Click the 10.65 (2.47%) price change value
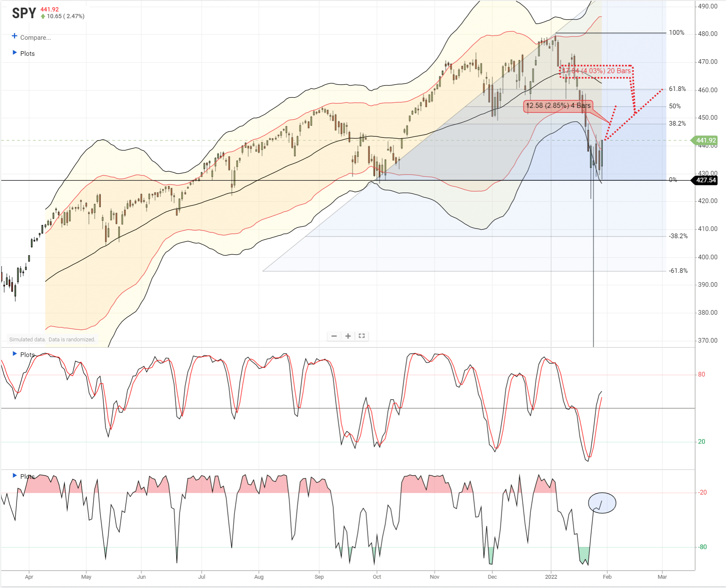 pyautogui.click(x=66, y=16)
